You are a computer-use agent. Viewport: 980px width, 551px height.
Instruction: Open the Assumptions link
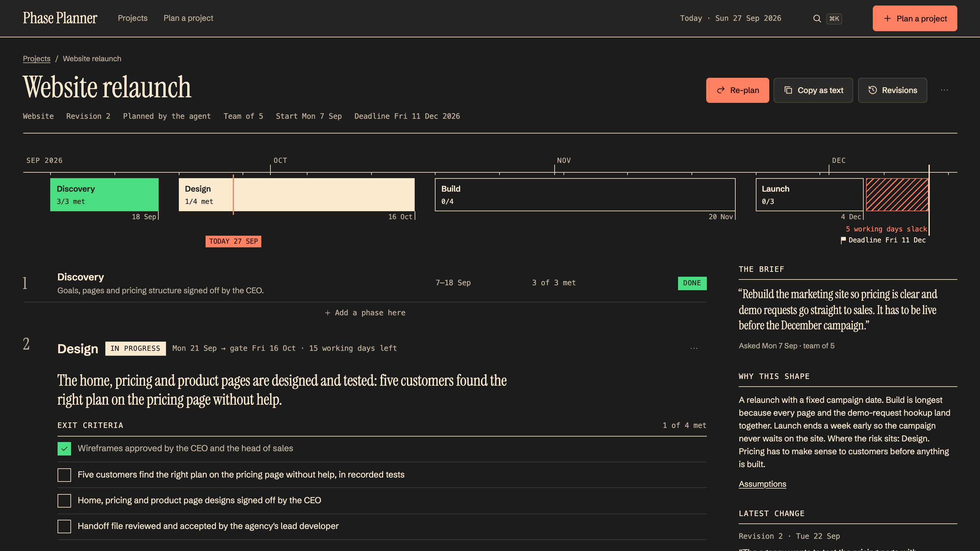click(x=762, y=484)
